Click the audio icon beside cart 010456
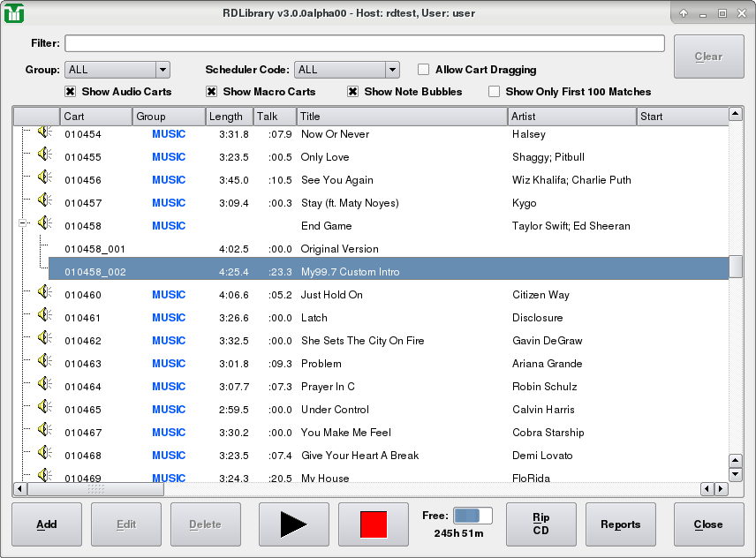 point(44,178)
